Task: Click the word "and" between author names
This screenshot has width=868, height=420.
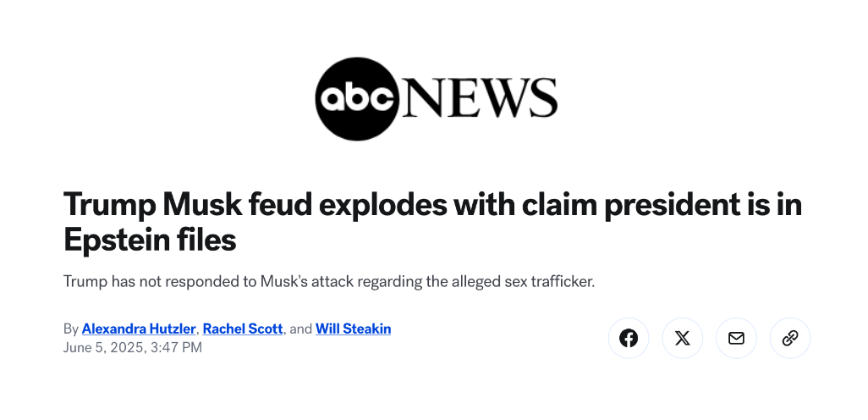Action: [x=300, y=329]
